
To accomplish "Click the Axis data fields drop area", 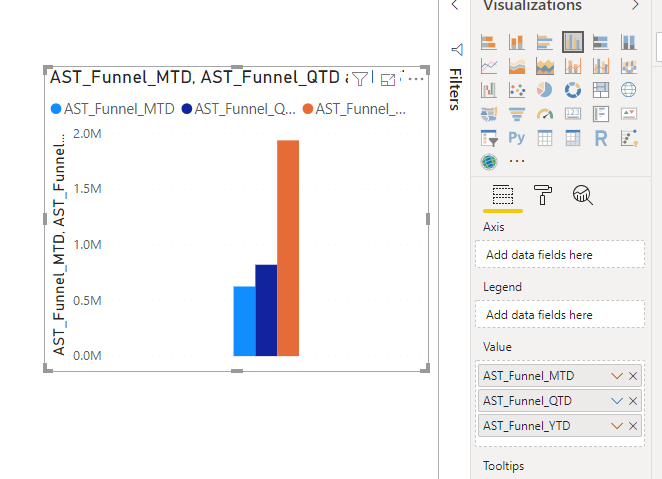I will click(560, 254).
